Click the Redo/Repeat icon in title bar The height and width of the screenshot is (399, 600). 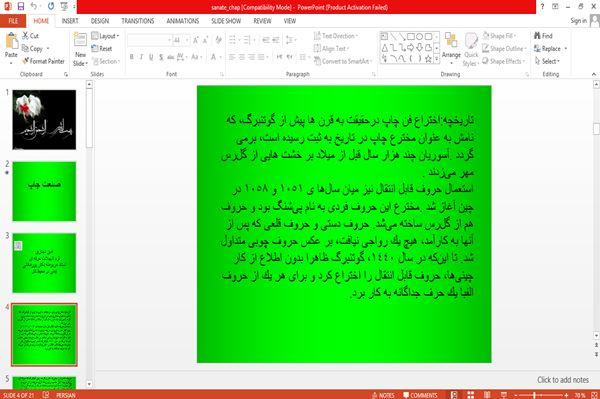point(51,7)
